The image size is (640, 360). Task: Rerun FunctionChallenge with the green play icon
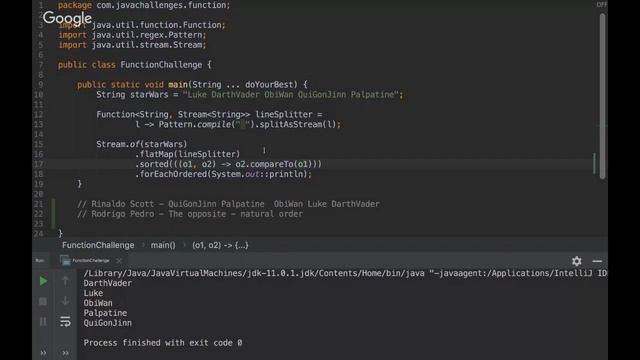(x=43, y=281)
